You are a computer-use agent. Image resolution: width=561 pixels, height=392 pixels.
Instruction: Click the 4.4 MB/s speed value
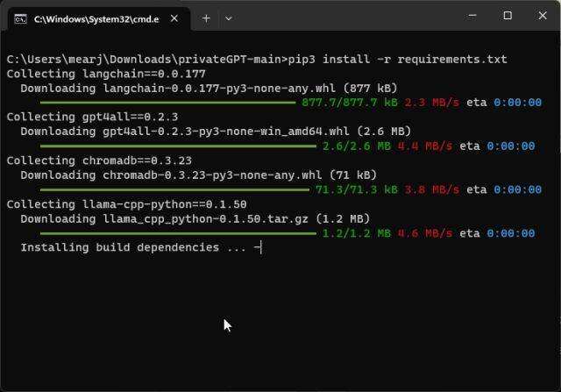click(425, 146)
